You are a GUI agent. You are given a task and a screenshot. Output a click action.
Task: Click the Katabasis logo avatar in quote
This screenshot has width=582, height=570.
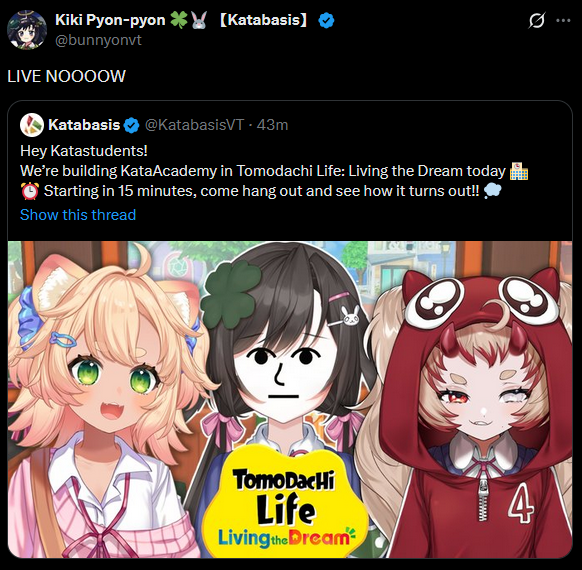point(32,125)
